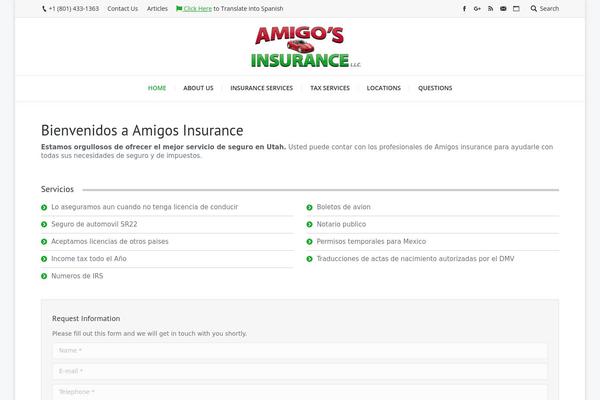Open the Google Plus social icon

(477, 8)
